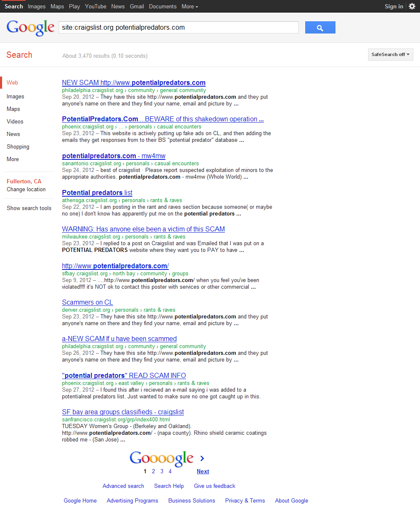Open 'http://www.potentialpredators.com/' sfbay result

click(x=115, y=266)
